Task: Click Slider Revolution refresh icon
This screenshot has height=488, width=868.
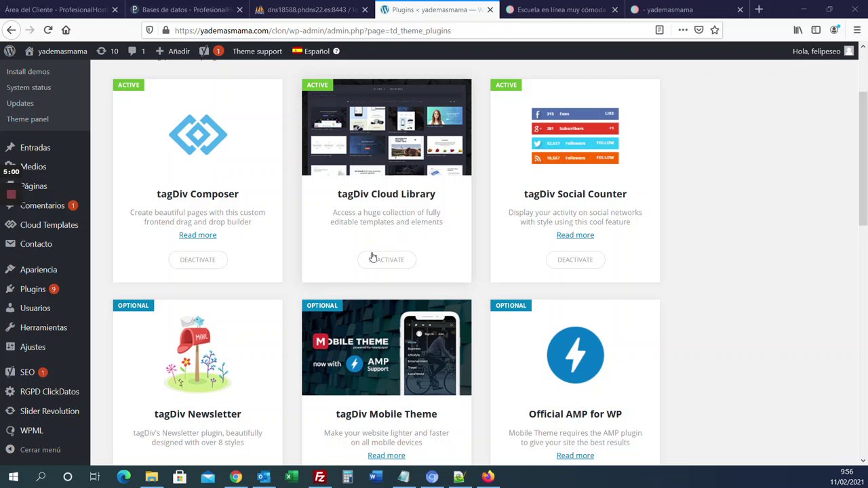Action: [x=9, y=411]
